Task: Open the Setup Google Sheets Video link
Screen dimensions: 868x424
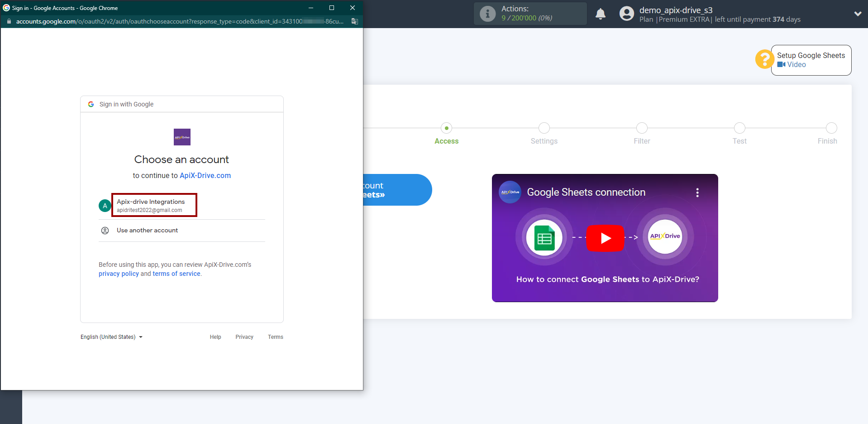Action: [x=792, y=65]
